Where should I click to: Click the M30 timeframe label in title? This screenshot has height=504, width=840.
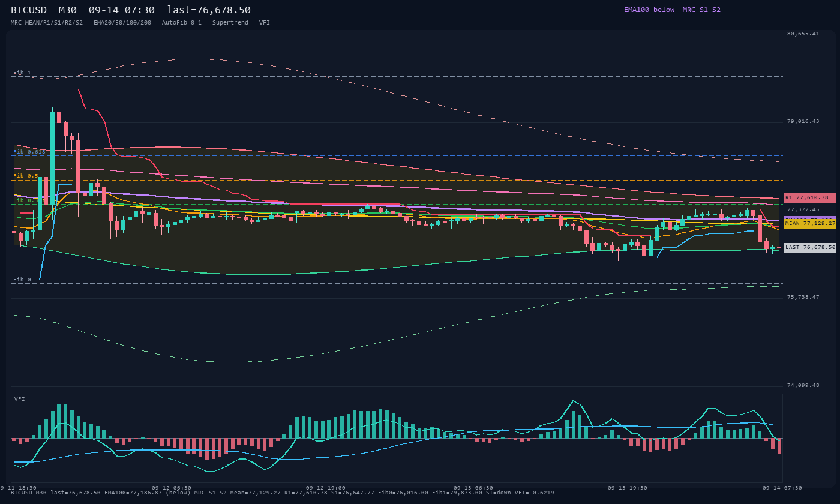pyautogui.click(x=68, y=10)
